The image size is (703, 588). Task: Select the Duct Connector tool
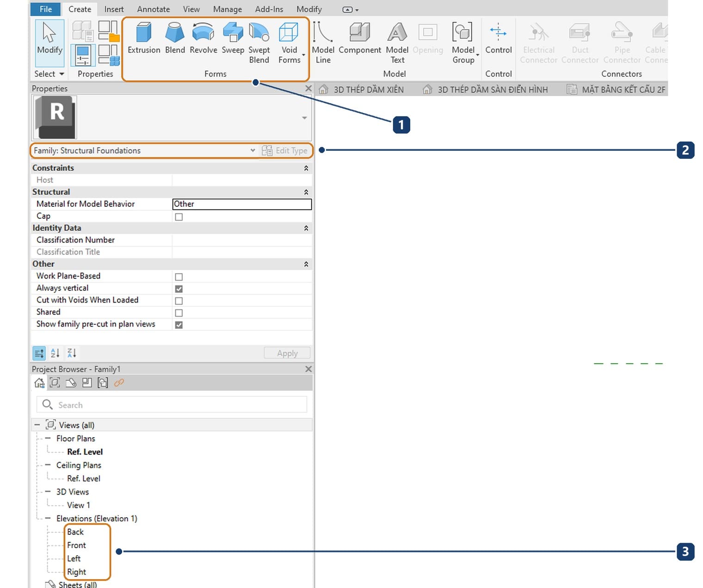[x=580, y=43]
